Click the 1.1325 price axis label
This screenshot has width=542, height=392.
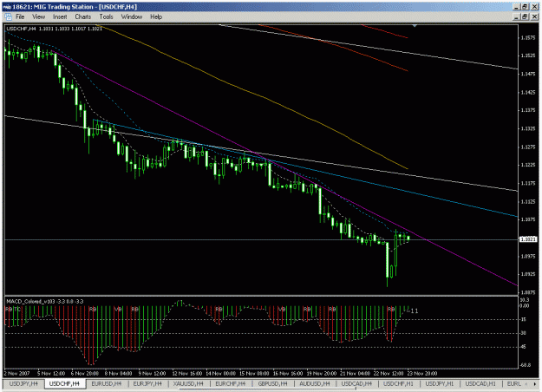tap(528, 128)
